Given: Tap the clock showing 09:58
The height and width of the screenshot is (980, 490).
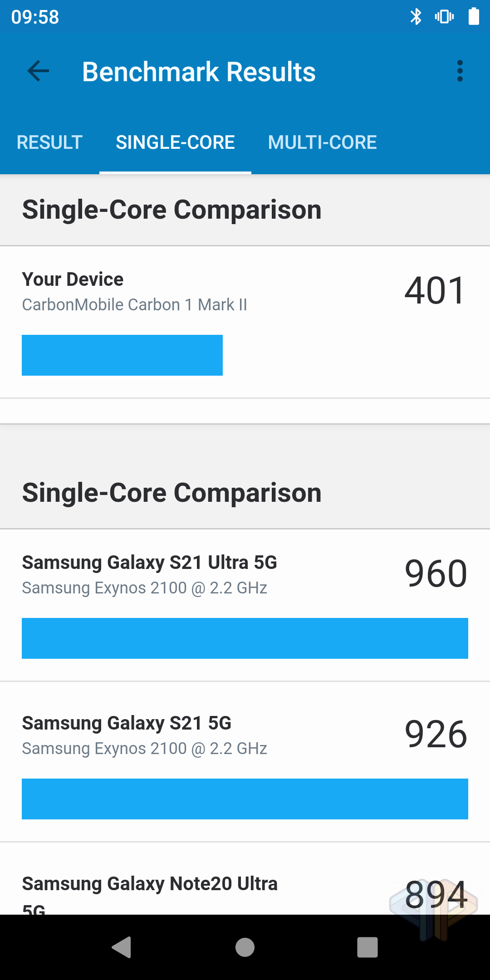Looking at the screenshot, I should coord(35,17).
